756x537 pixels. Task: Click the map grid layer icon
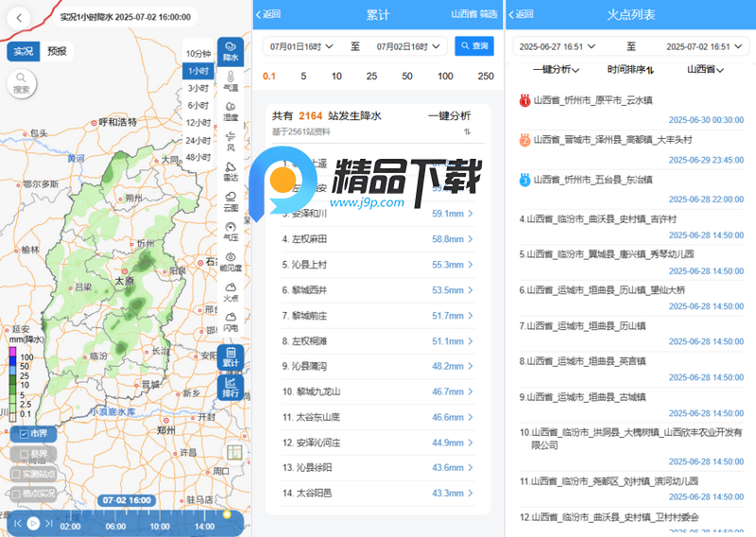234,453
